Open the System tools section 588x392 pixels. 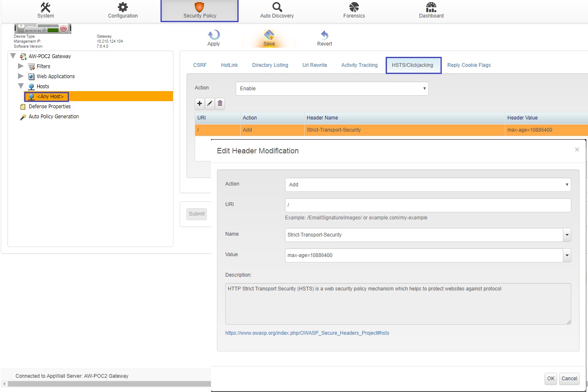coord(46,10)
